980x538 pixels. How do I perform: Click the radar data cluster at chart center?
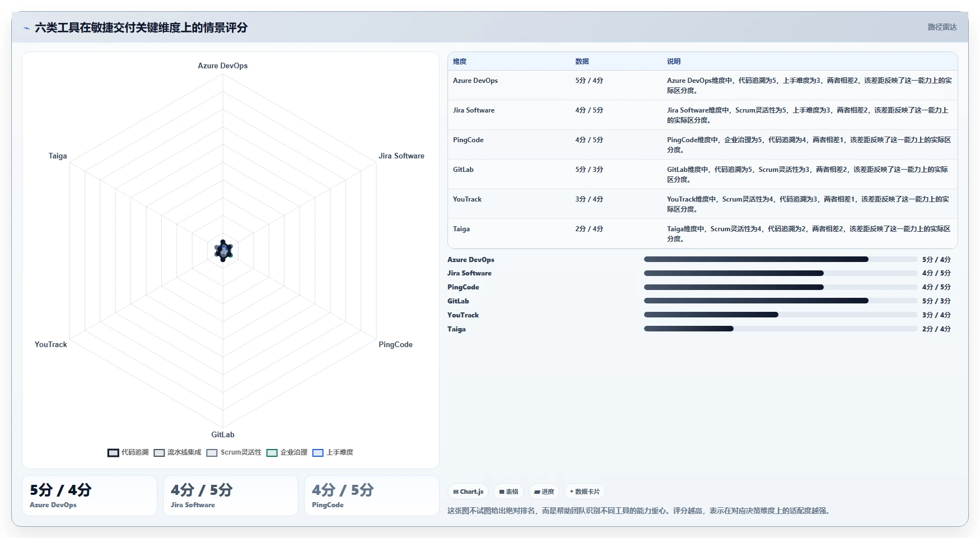point(223,251)
